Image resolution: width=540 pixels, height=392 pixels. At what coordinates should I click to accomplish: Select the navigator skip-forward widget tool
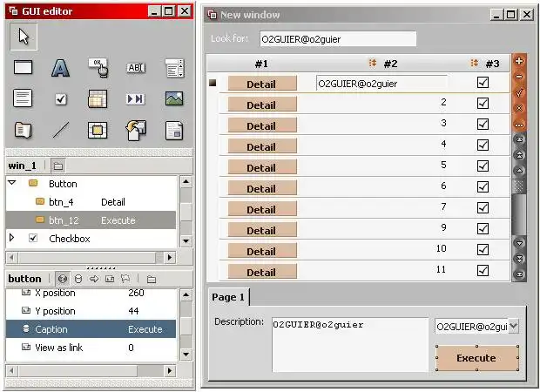136,98
